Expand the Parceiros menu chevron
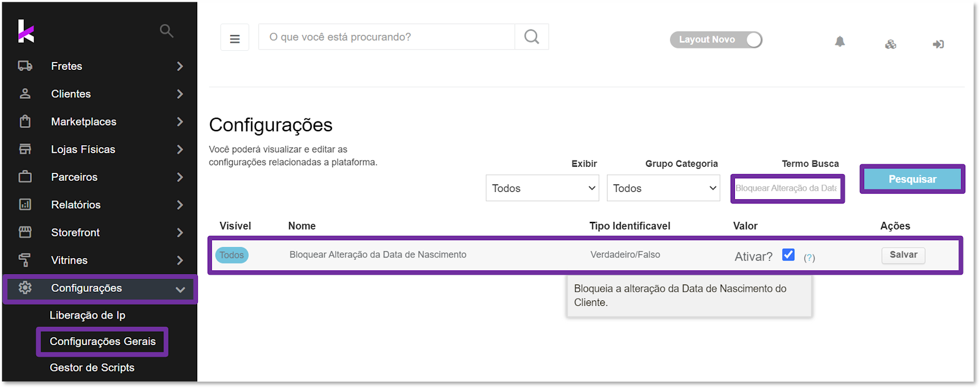This screenshot has height=388, width=980. click(x=180, y=177)
